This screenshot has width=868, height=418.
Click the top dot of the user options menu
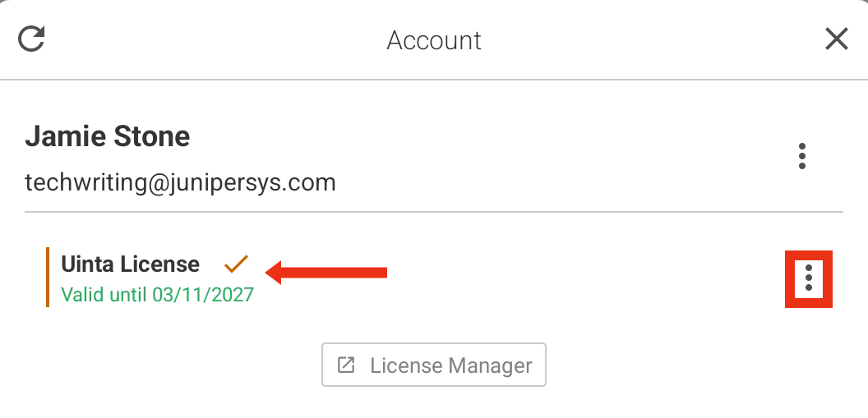(x=802, y=146)
